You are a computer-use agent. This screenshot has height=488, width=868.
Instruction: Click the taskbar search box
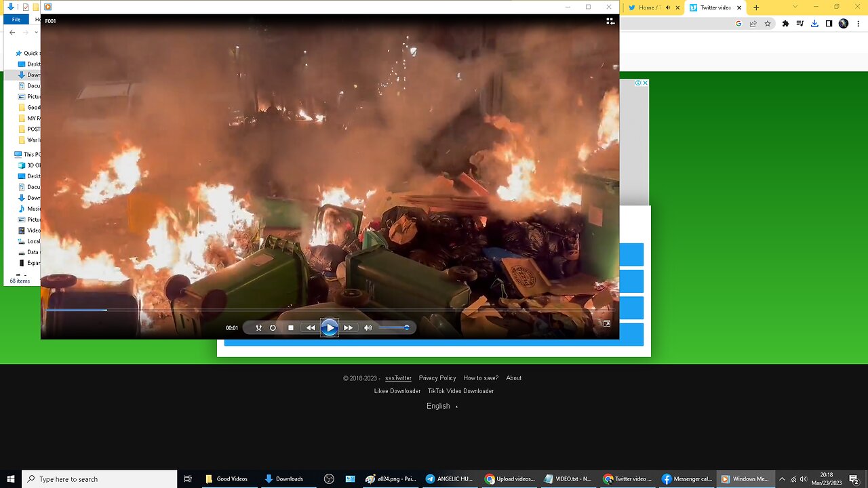[x=100, y=479]
